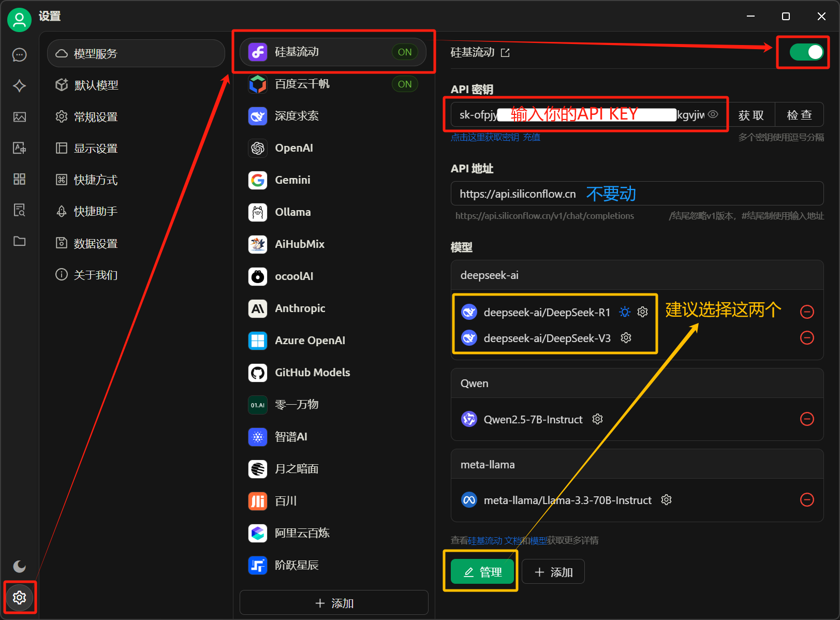Open the translate sidebar icon
840x620 pixels.
(x=20, y=148)
